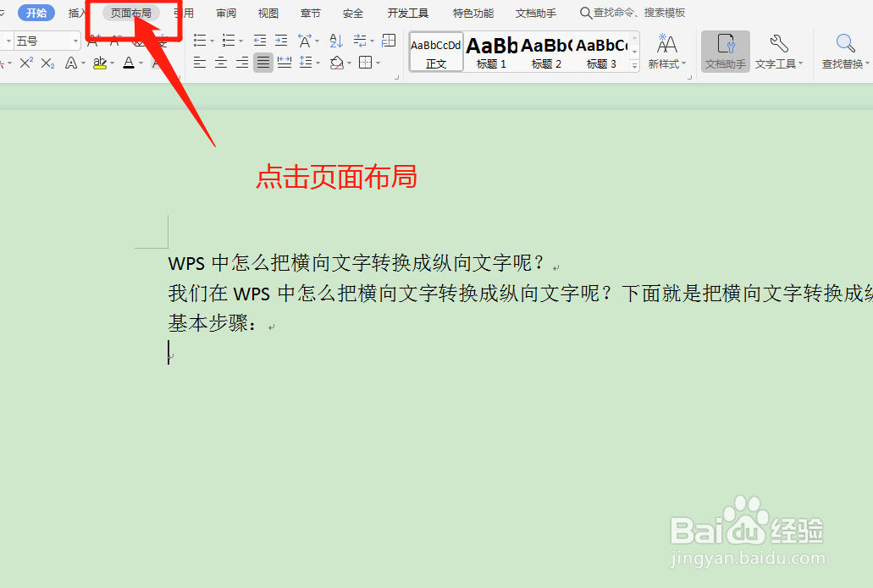Click the line spacing icon

(x=306, y=63)
